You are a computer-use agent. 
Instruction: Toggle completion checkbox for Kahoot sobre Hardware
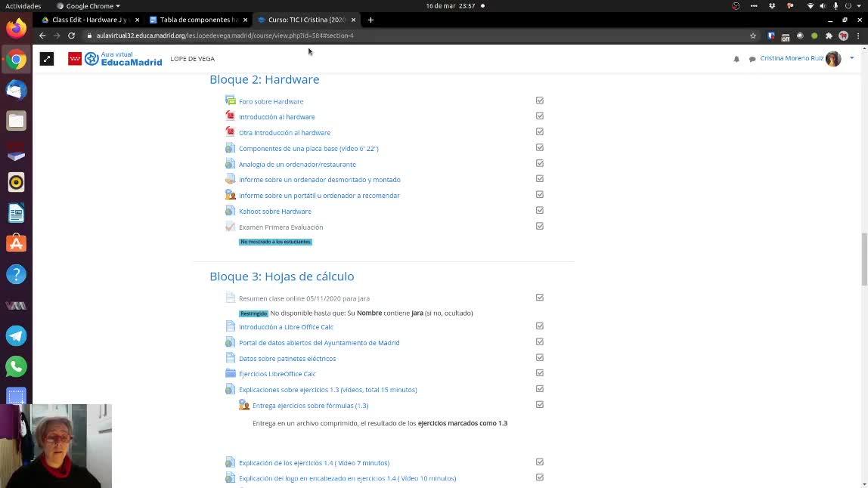pyautogui.click(x=540, y=210)
